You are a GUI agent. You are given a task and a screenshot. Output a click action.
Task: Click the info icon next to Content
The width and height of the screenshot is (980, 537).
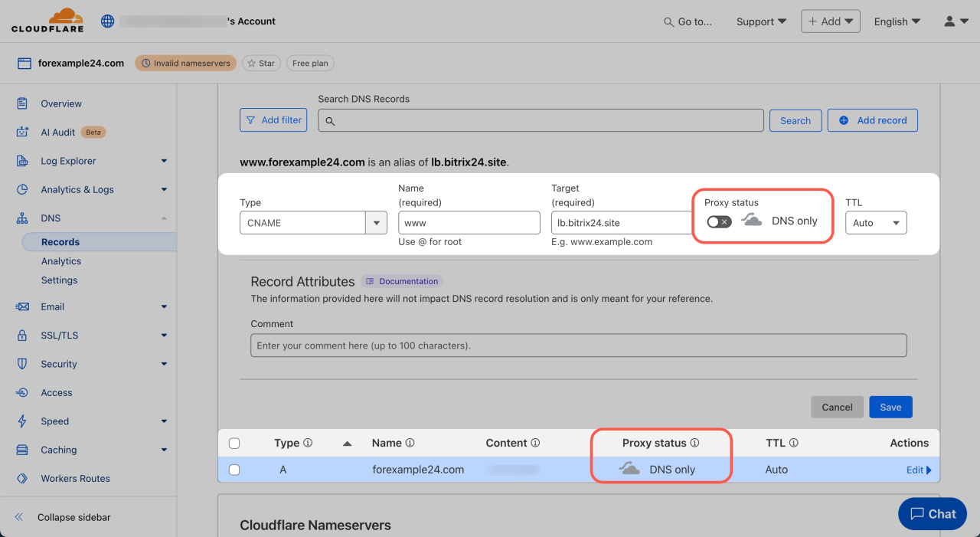click(x=535, y=443)
